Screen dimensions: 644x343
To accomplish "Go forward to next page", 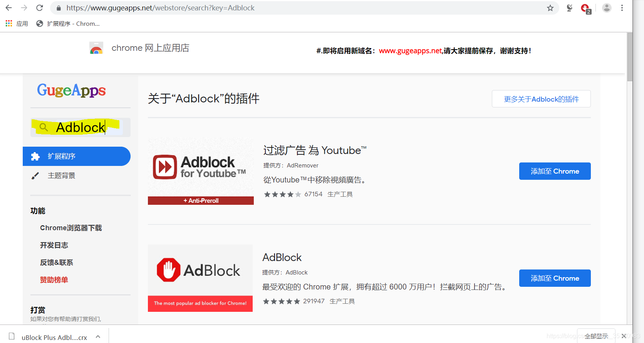I will point(24,8).
